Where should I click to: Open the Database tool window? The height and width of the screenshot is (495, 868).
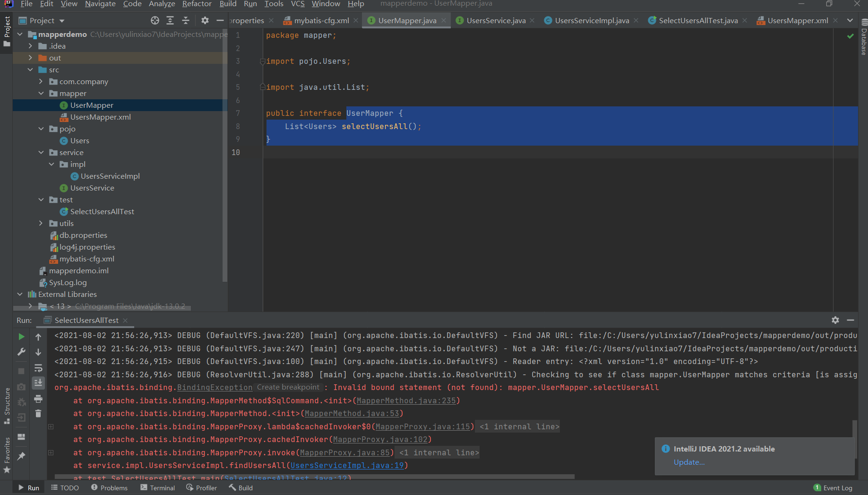click(864, 37)
